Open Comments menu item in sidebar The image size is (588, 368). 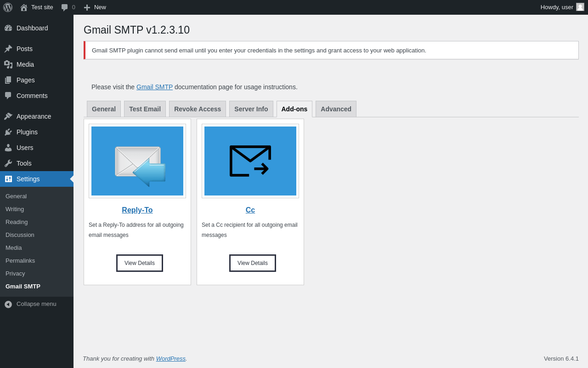pyautogui.click(x=37, y=96)
